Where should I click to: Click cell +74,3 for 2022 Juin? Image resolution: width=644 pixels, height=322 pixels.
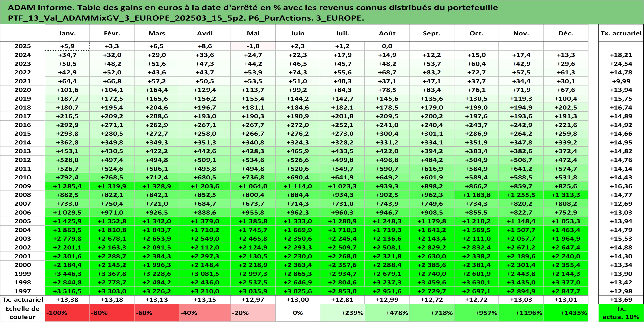297,73
